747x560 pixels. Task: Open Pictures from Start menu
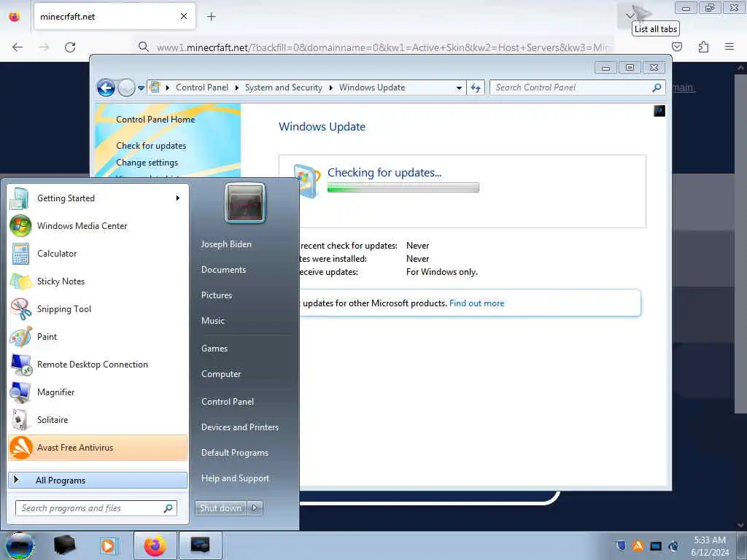point(217,295)
